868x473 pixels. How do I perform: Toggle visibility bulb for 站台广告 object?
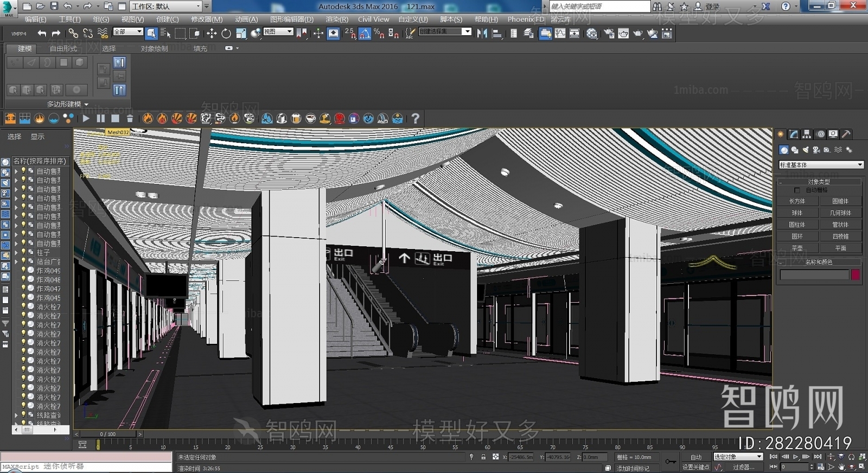pos(23,261)
